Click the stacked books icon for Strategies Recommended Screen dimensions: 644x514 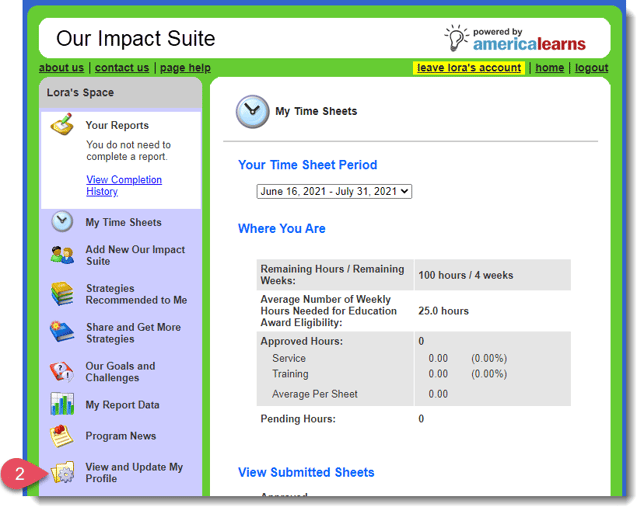pos(62,294)
